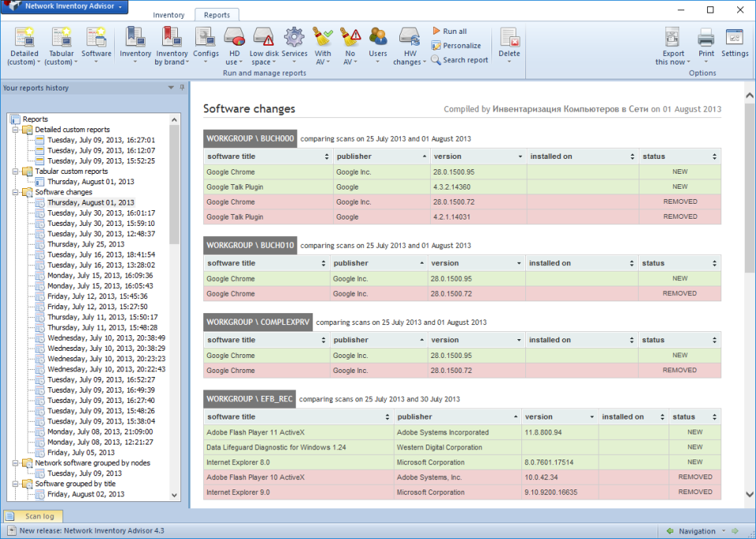Click scroll down arrow of report pane

(x=749, y=494)
